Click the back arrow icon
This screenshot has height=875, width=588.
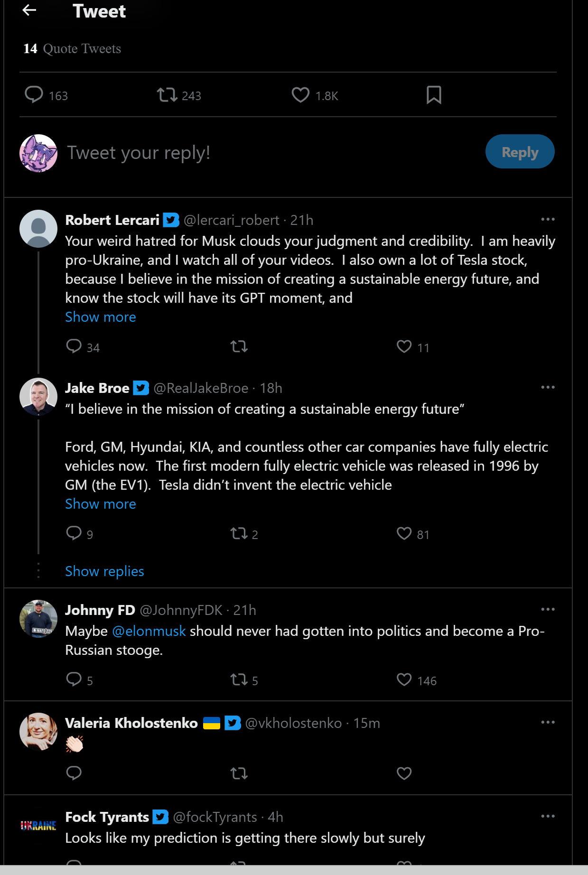pos(29,10)
